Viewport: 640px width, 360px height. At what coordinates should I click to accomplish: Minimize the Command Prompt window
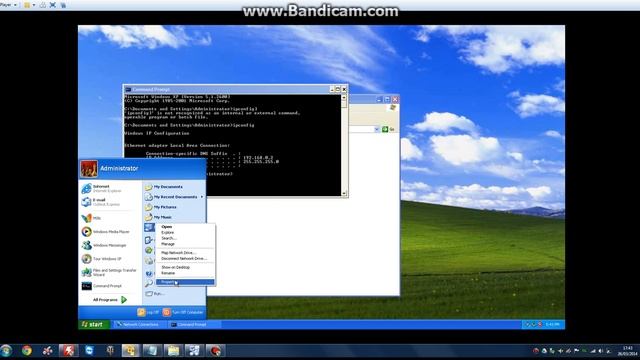(332, 89)
